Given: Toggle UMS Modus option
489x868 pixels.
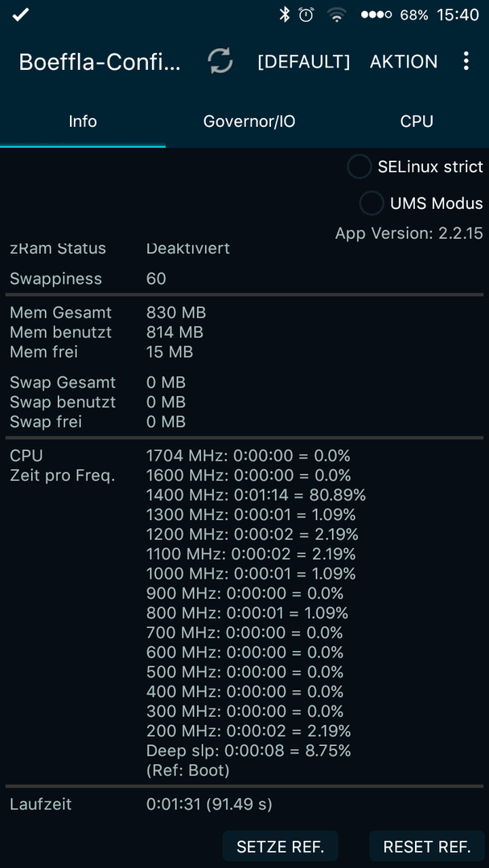Looking at the screenshot, I should [421, 203].
